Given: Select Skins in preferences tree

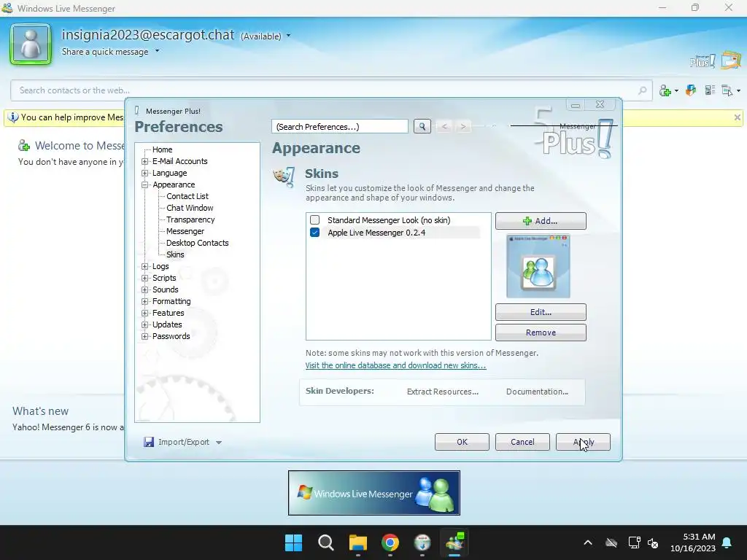Looking at the screenshot, I should (x=175, y=254).
